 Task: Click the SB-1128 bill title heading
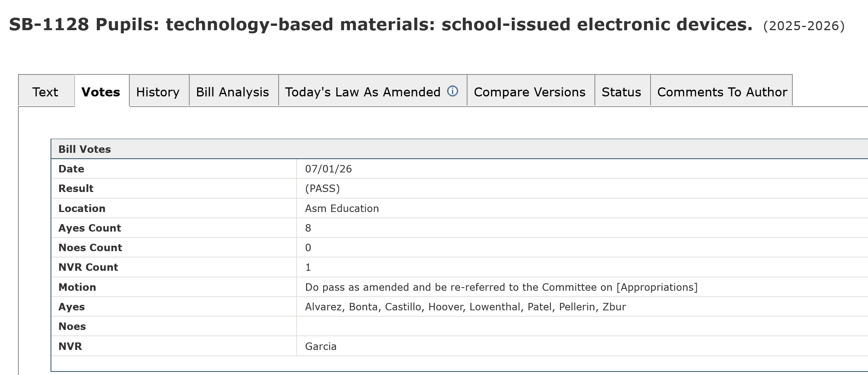(381, 24)
